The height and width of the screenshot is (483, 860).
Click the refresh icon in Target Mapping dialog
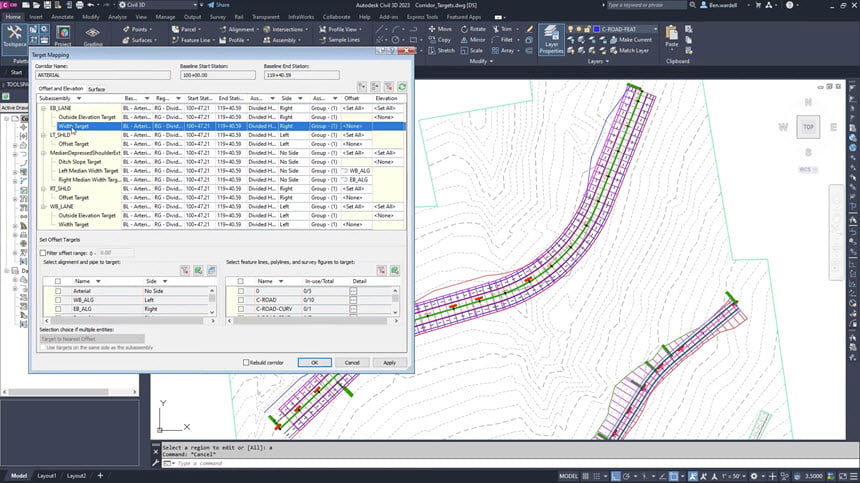click(x=402, y=87)
